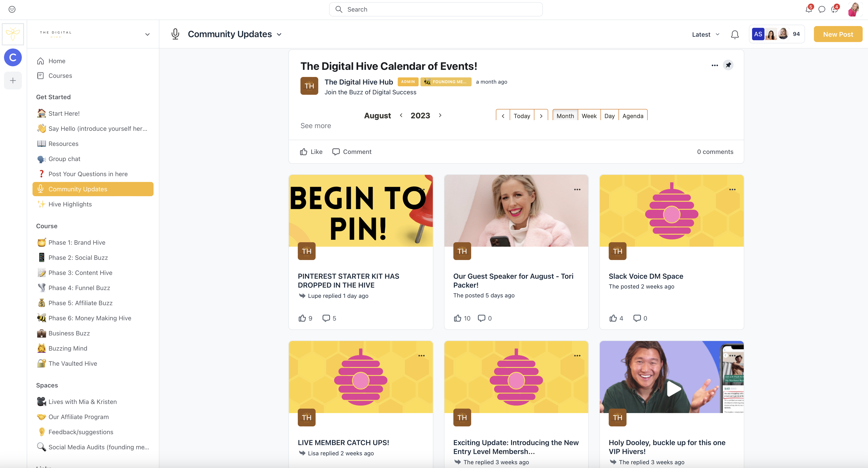Open Post Your Questions in here space
Image resolution: width=868 pixels, height=468 pixels.
click(93, 174)
